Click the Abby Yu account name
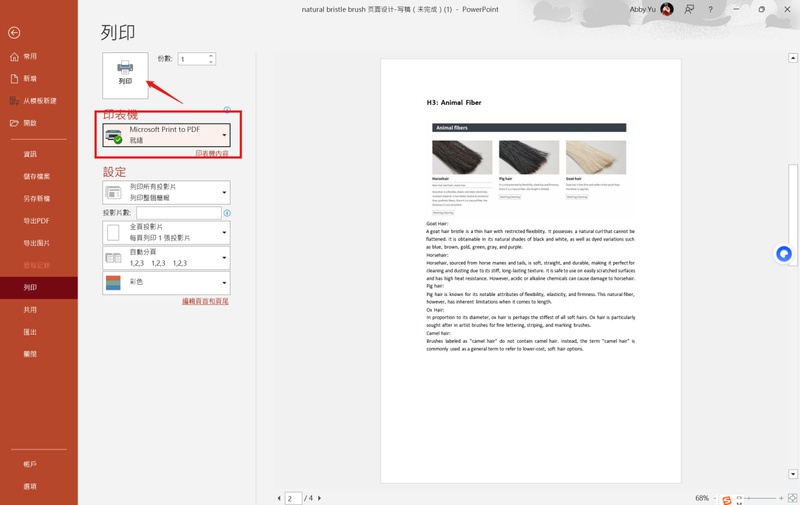The width and height of the screenshot is (800, 505). pyautogui.click(x=642, y=9)
